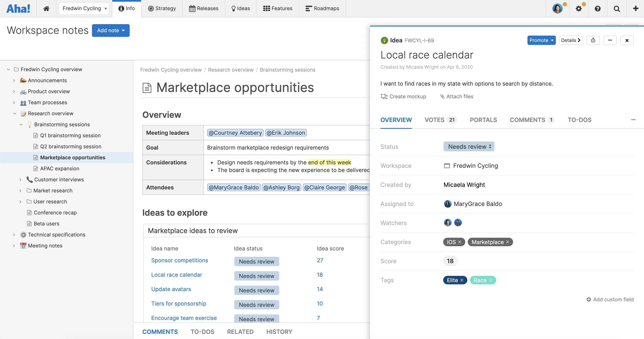Viewport: 644px width, 339px height.
Task: Click the help question mark icon
Action: click(597, 9)
